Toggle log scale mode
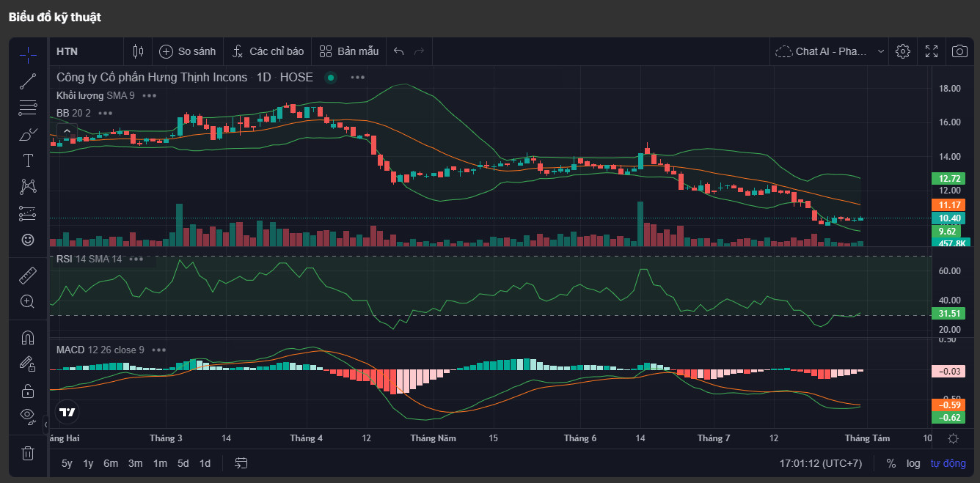980x483 pixels. (x=913, y=463)
